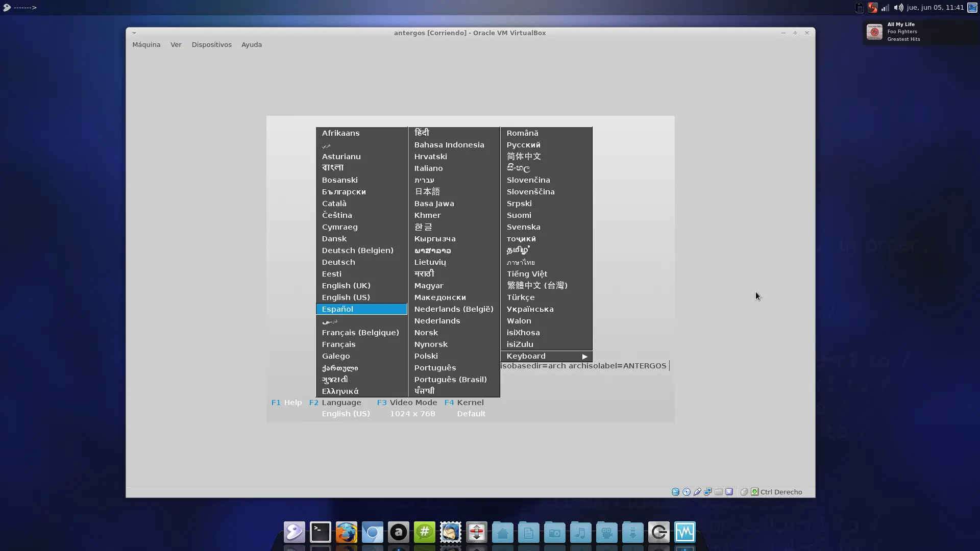Open the Videos folder in dock
The width and height of the screenshot is (980, 551).
coord(607,532)
